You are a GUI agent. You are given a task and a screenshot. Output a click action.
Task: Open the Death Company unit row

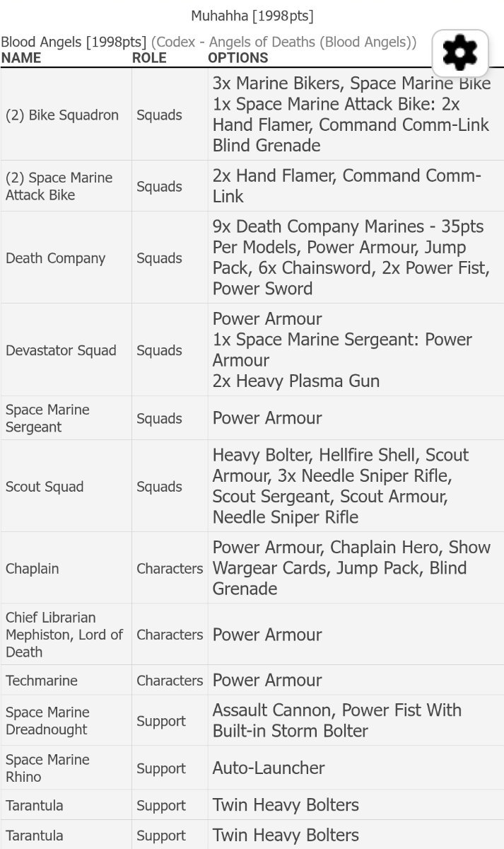click(252, 258)
